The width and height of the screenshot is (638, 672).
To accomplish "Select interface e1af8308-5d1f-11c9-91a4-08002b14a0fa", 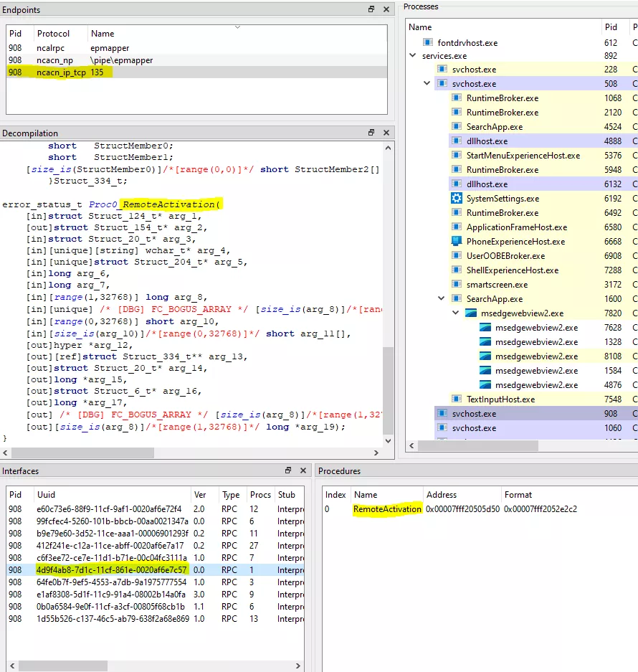I will [x=155, y=595].
